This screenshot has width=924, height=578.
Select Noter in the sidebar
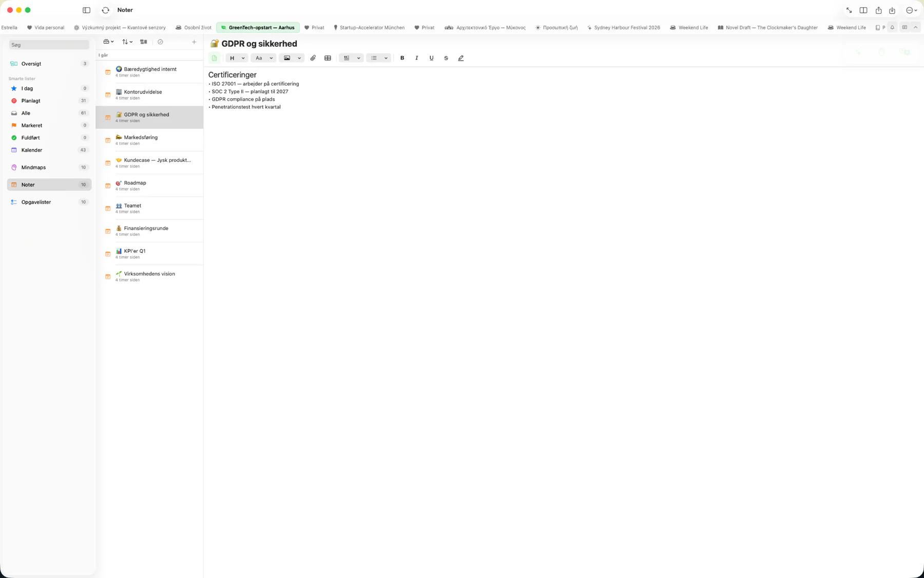tap(49, 184)
